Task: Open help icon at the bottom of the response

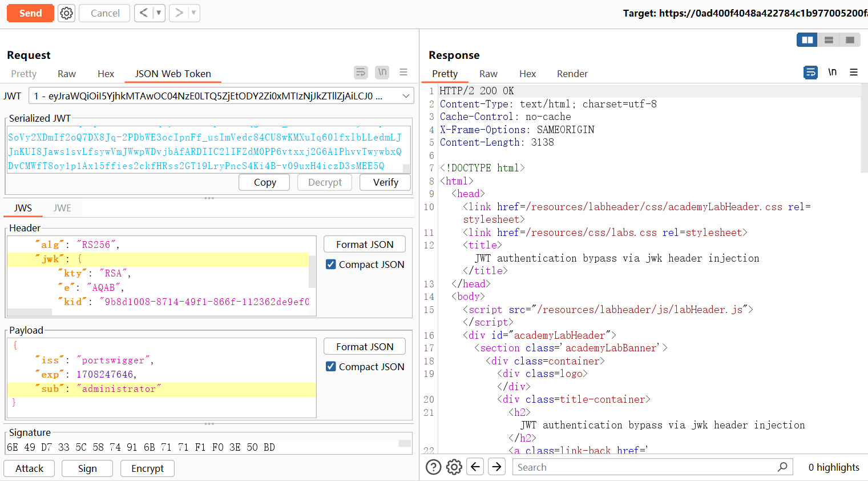Action: click(x=434, y=467)
